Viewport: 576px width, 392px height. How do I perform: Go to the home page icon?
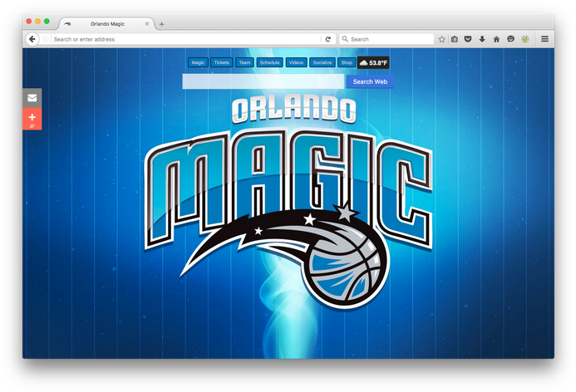[x=496, y=39]
